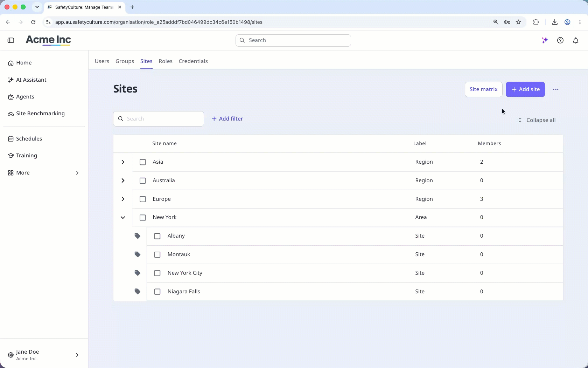
Task: Expand the More menu in sidebar
Action: coord(44,173)
